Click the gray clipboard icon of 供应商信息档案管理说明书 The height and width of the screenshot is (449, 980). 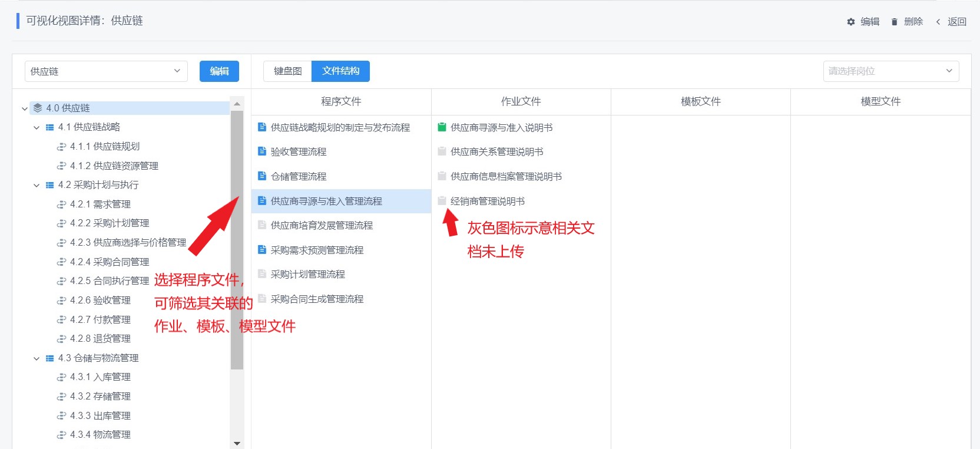(442, 176)
